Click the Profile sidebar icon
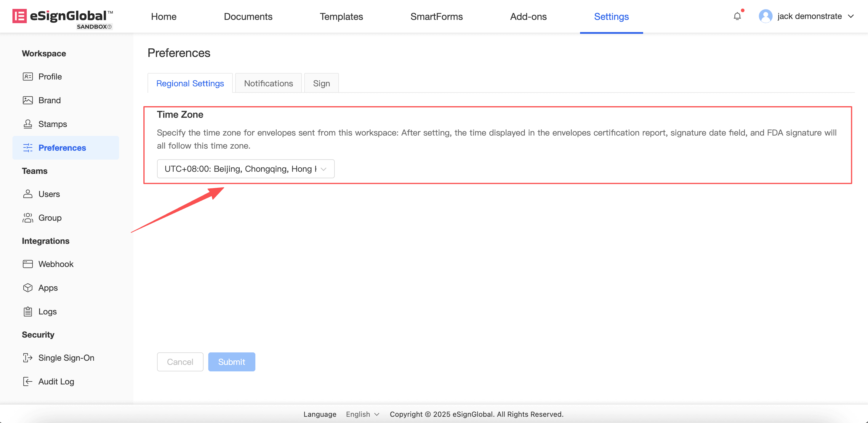 pyautogui.click(x=28, y=77)
